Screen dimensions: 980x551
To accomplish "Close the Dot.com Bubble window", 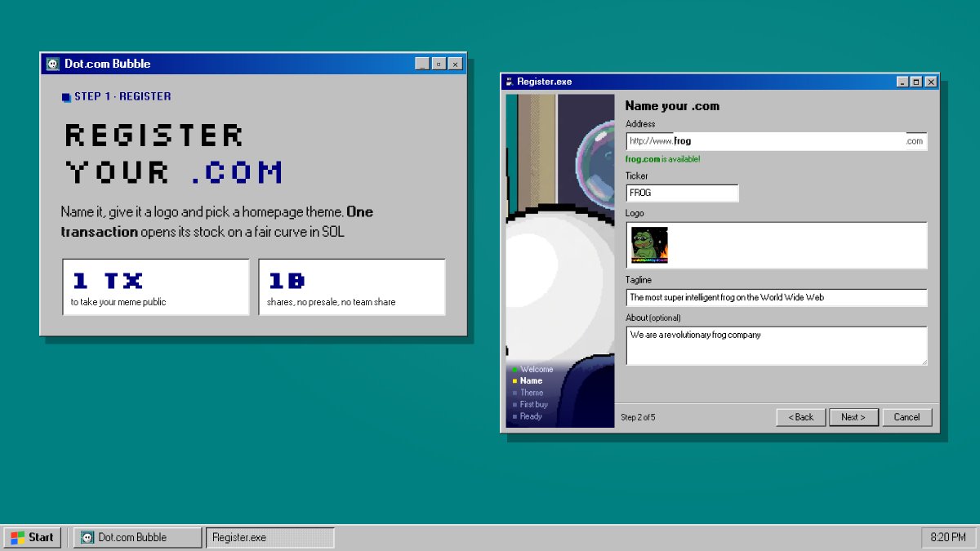I will 455,64.
